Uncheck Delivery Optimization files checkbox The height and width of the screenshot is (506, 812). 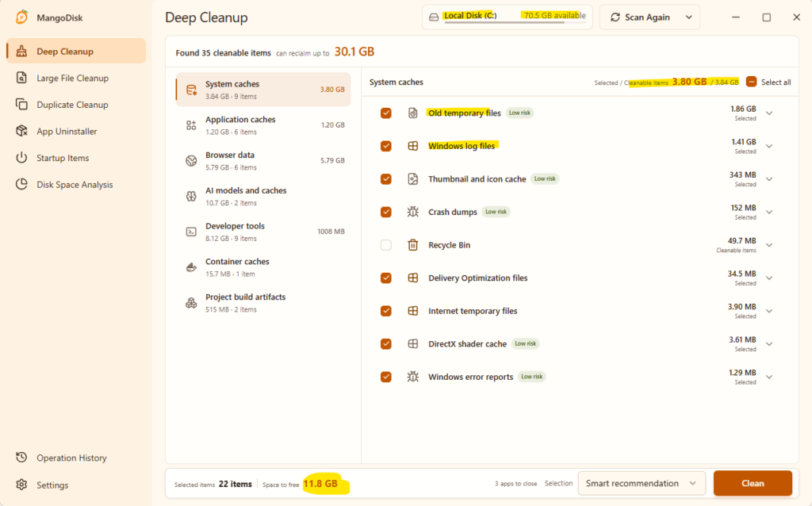point(386,278)
